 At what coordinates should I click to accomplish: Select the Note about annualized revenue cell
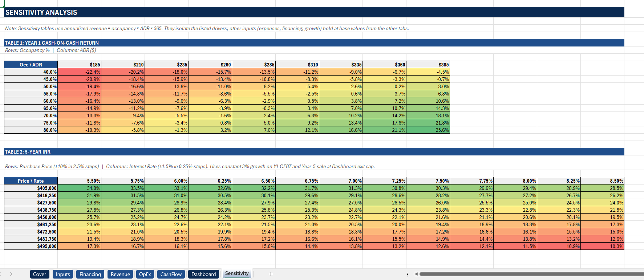[x=207, y=28]
